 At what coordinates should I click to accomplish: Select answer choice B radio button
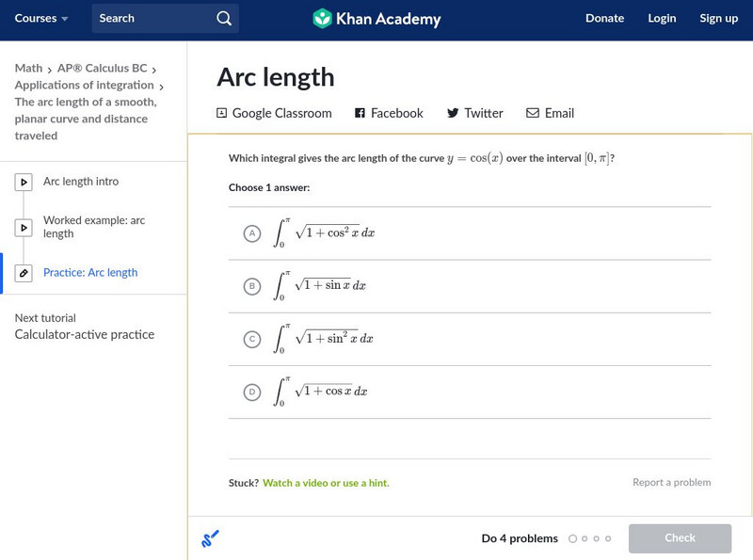(x=251, y=286)
